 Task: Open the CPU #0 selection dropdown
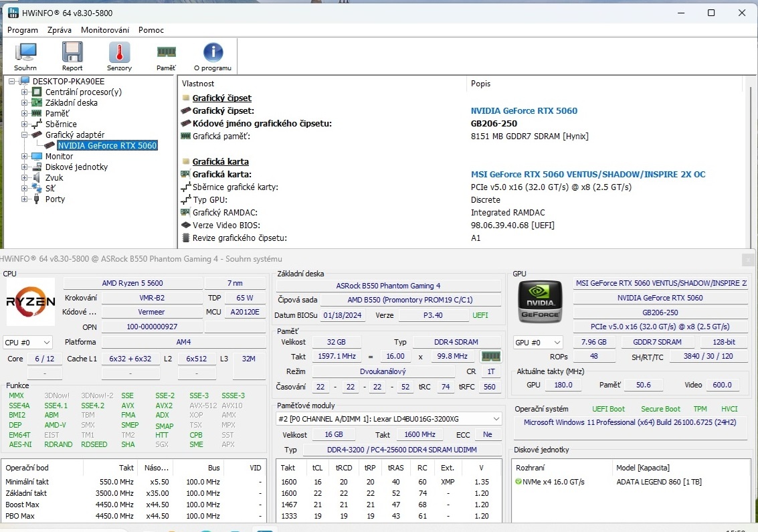(27, 343)
